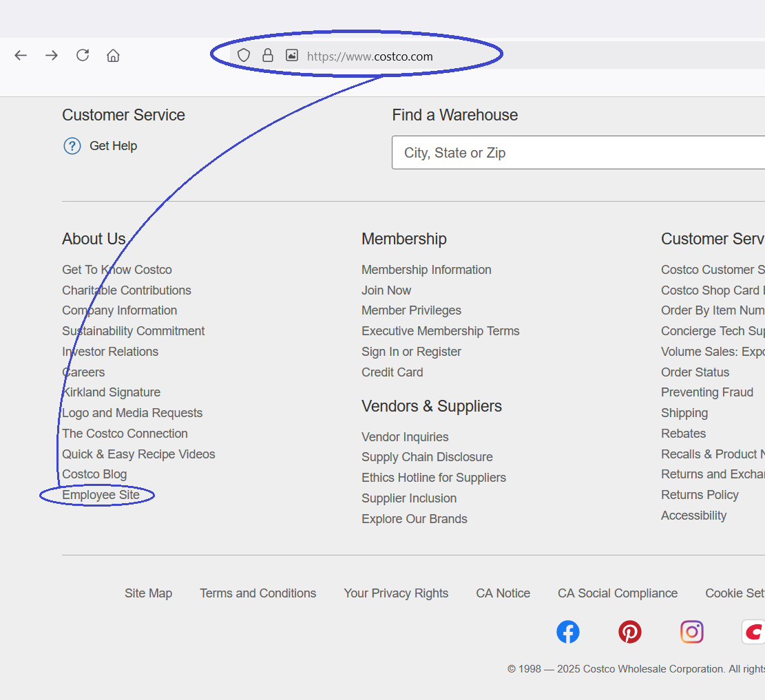Click the Get Help question mark icon
The height and width of the screenshot is (700, 765).
(72, 146)
